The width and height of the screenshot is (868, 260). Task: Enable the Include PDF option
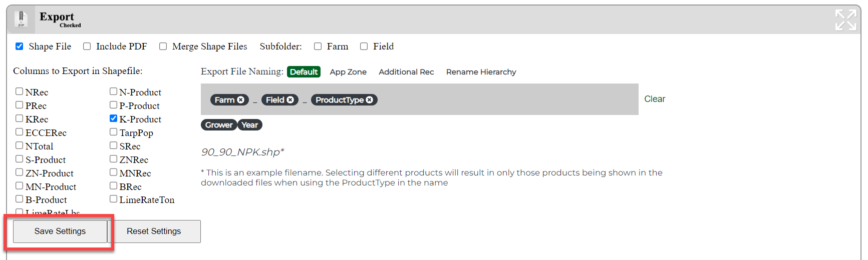tap(87, 46)
